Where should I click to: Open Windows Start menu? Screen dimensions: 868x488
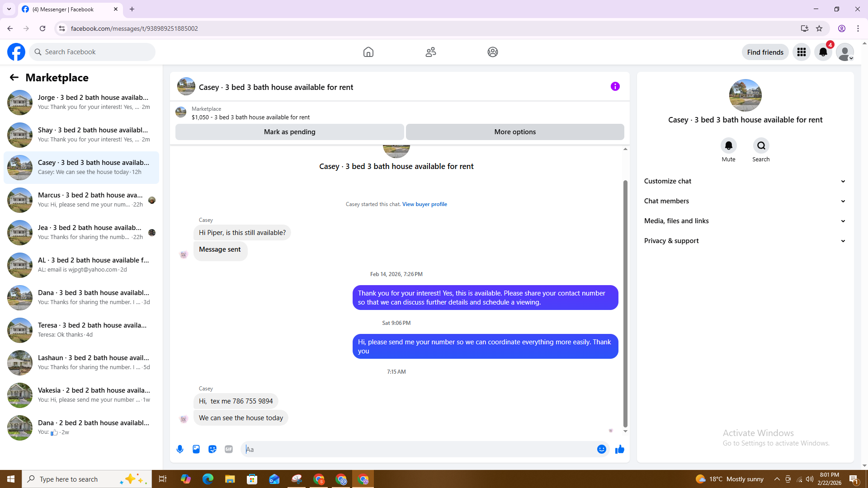(x=11, y=479)
